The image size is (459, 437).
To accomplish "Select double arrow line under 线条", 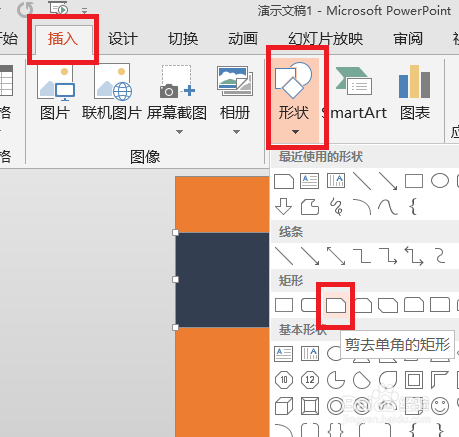I will point(336,256).
